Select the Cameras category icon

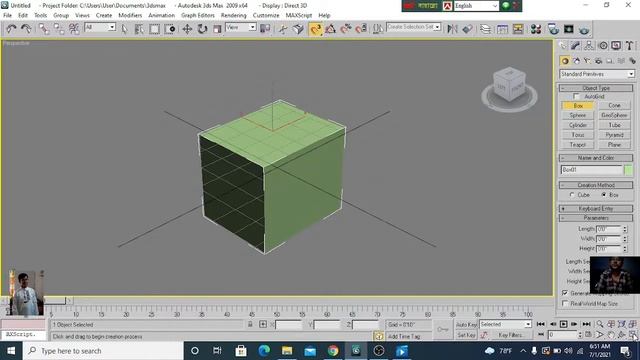(x=598, y=61)
